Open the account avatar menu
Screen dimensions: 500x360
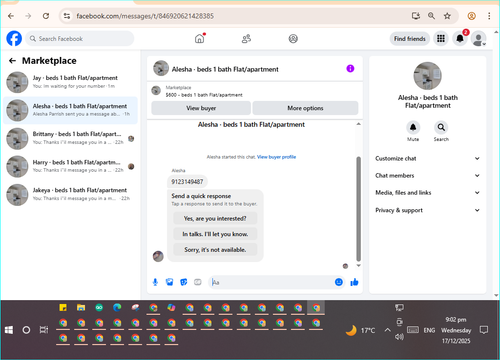(x=479, y=39)
